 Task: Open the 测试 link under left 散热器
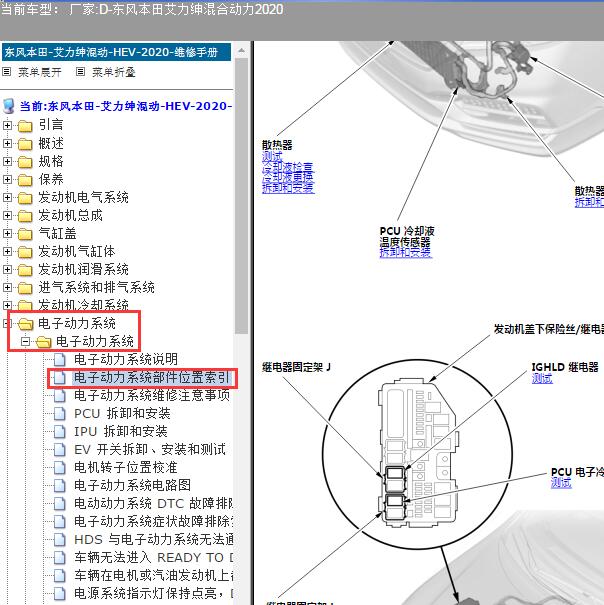click(272, 156)
